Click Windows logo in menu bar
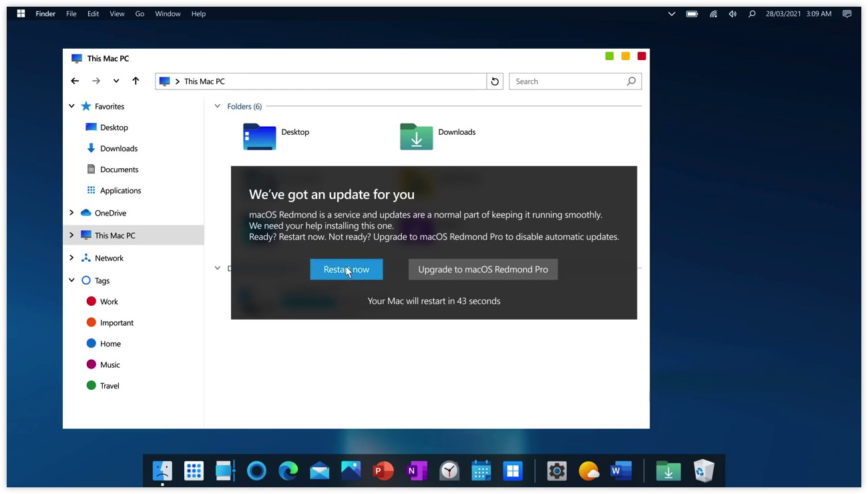This screenshot has width=868, height=494. (21, 13)
